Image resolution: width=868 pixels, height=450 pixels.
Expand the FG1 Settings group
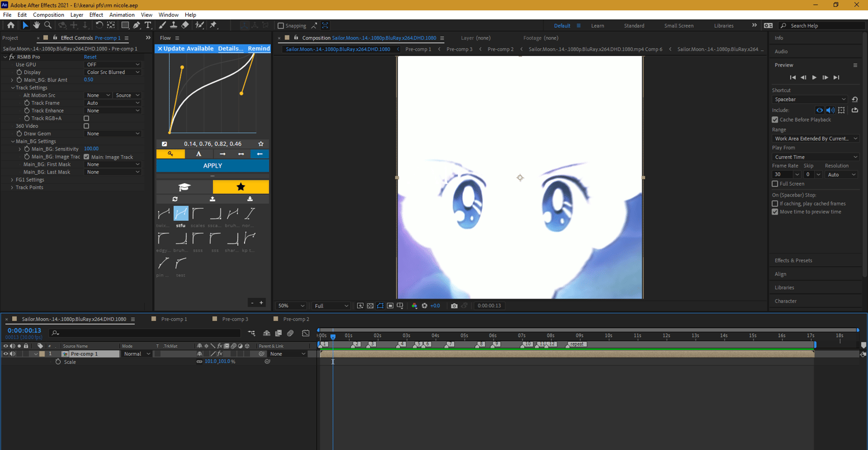12,180
